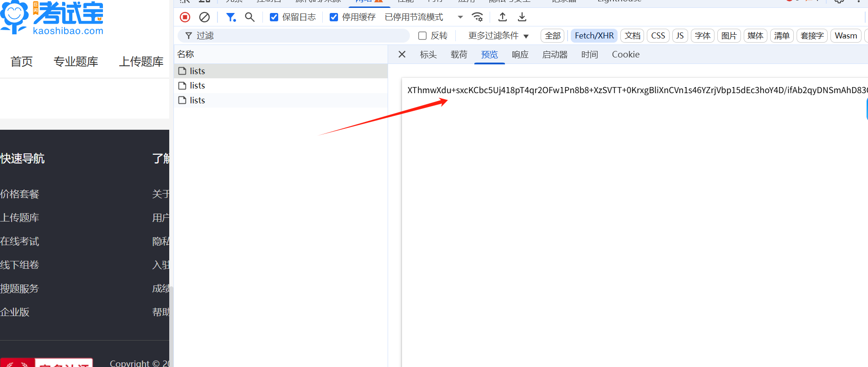The image size is (868, 367).
Task: Go to the website home page link
Action: pos(22,62)
